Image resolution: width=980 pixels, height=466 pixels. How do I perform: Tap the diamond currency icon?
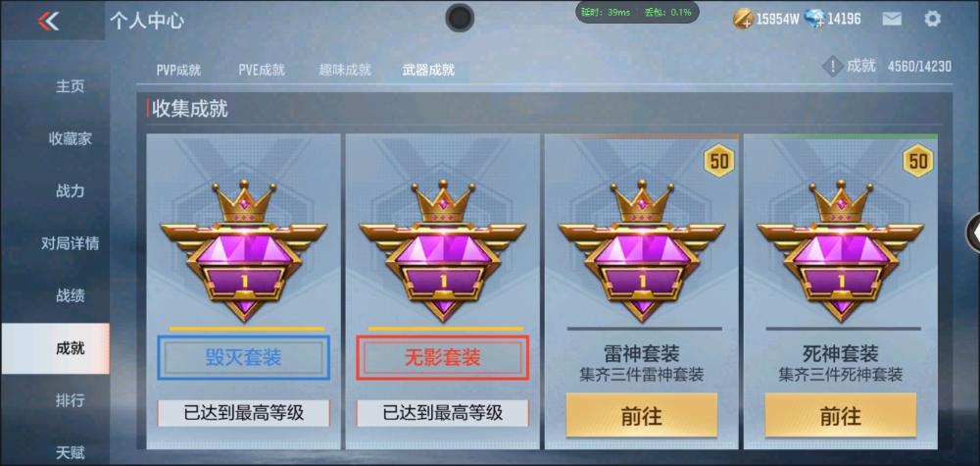[814, 19]
